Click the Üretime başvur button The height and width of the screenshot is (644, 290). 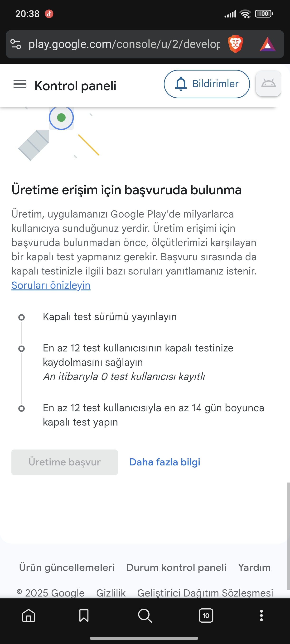(x=65, y=462)
